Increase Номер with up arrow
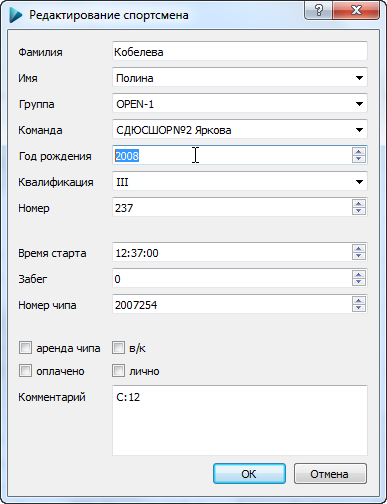This screenshot has width=387, height=504. [359, 204]
